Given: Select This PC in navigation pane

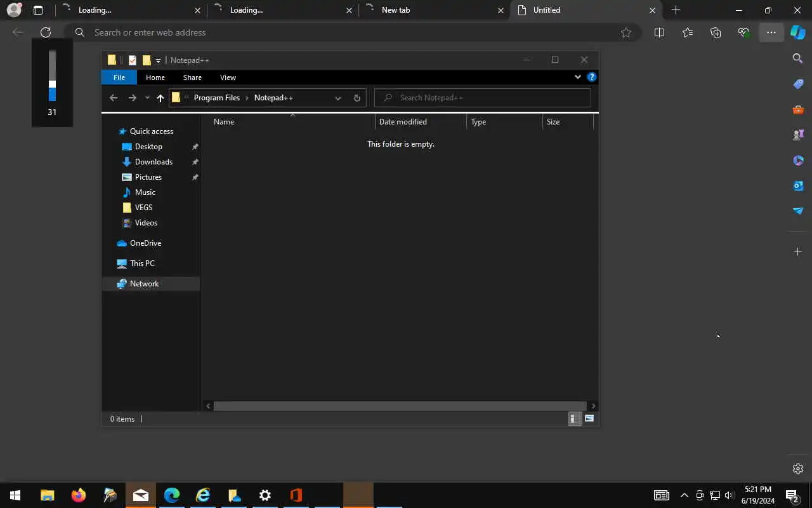Looking at the screenshot, I should click(x=142, y=264).
